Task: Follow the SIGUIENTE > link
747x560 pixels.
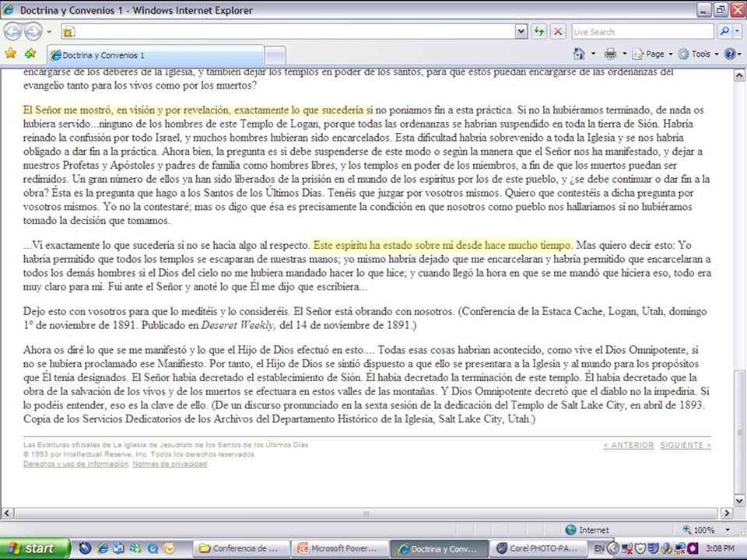Action: [x=686, y=445]
